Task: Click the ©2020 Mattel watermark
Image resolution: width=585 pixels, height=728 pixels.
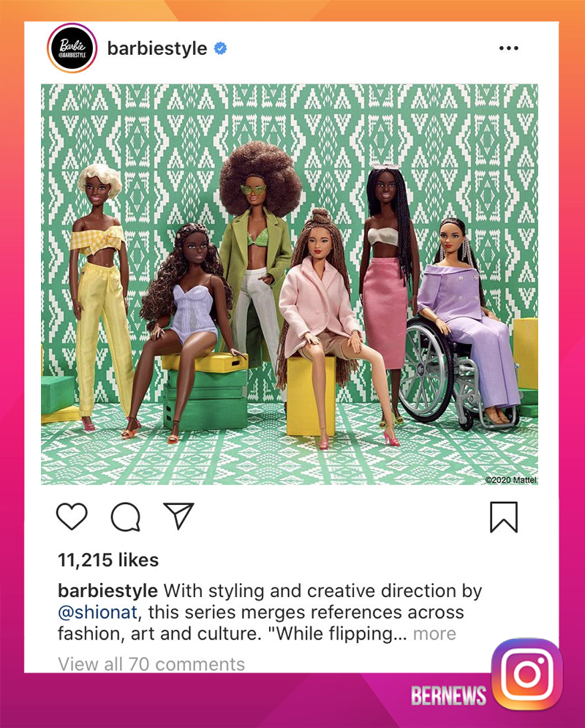Action: click(x=510, y=480)
